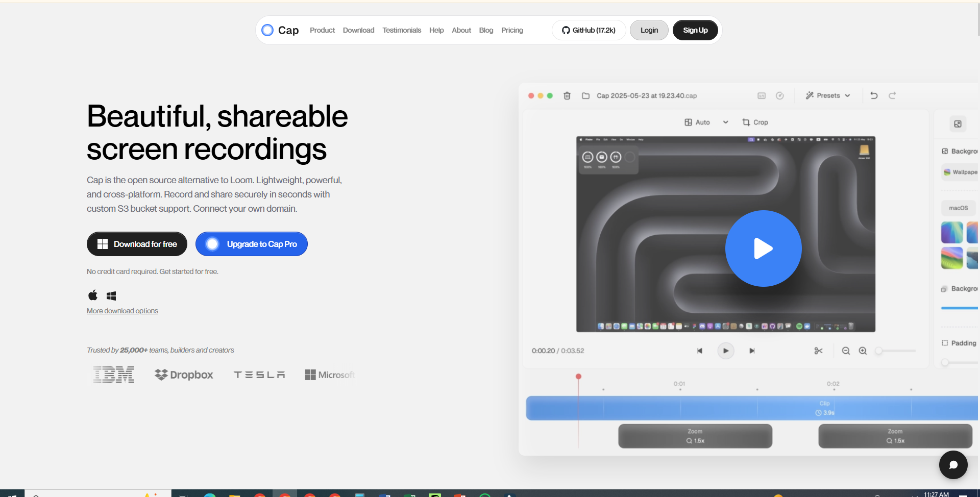Click the Cap logo in the navbar
980x497 pixels.
click(x=280, y=30)
